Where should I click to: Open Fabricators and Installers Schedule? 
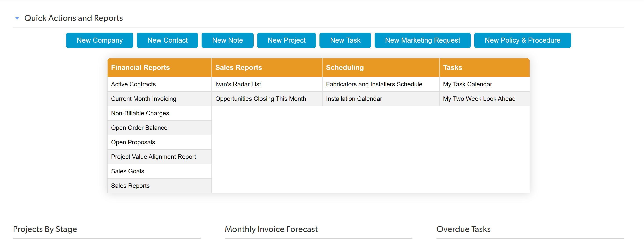point(374,84)
